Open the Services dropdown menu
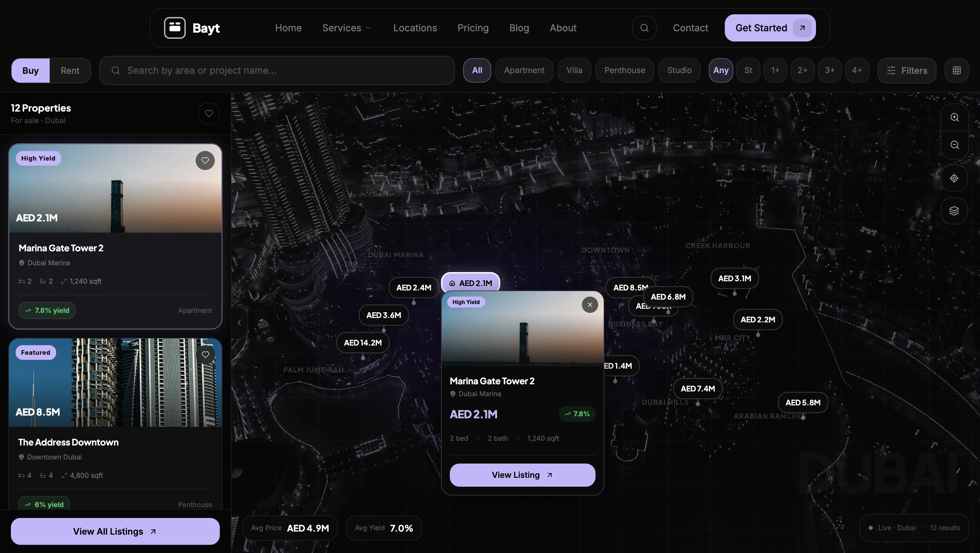 [347, 28]
